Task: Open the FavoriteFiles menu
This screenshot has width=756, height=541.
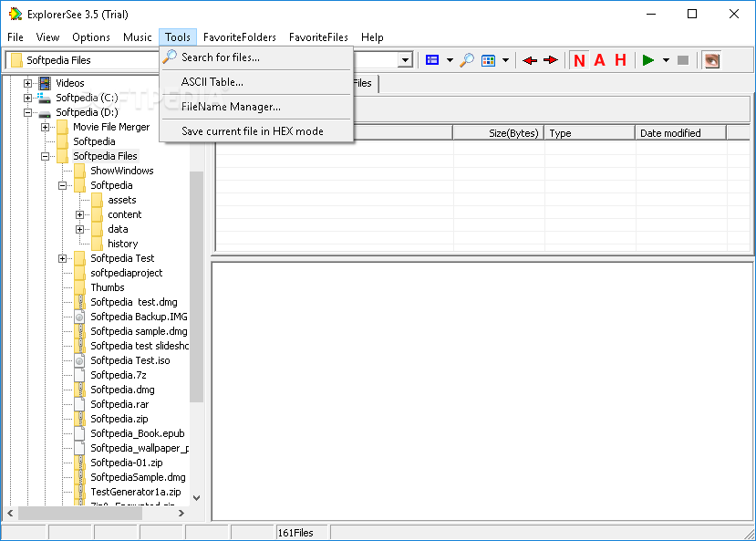Action: click(x=318, y=37)
